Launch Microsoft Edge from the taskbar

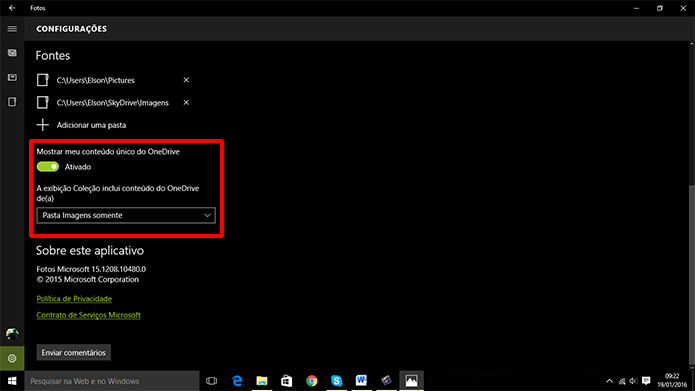point(237,381)
